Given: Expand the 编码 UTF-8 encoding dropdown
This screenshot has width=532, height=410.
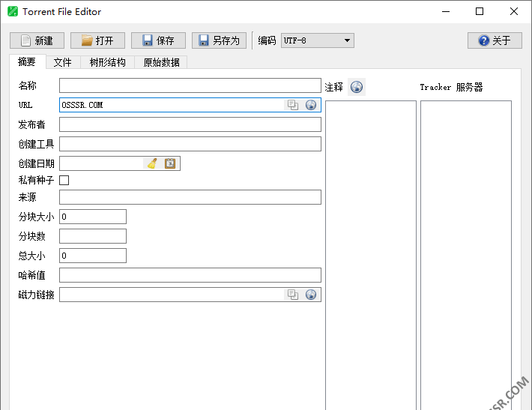Looking at the screenshot, I should click(318, 40).
